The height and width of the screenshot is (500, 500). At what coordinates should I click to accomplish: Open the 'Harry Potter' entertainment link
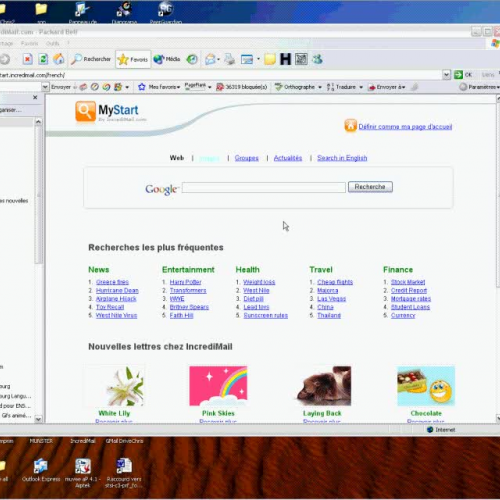coord(185,282)
